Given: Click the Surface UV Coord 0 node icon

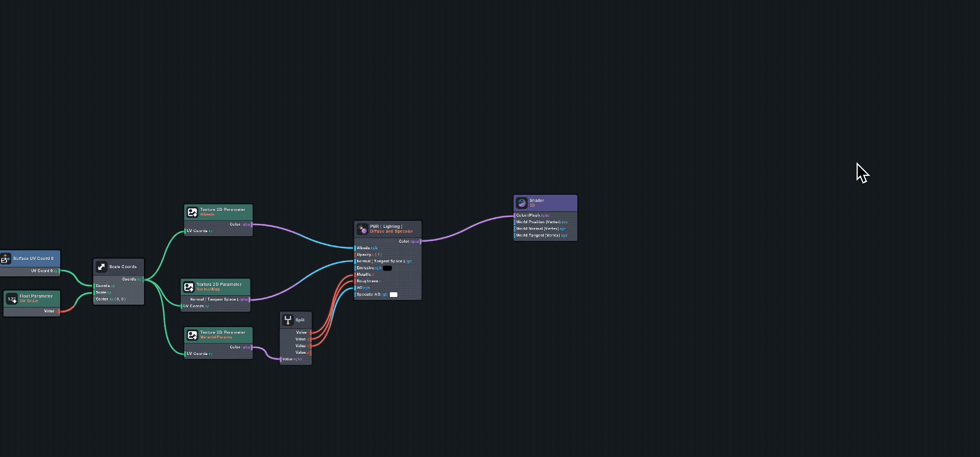Looking at the screenshot, I should [x=5, y=259].
